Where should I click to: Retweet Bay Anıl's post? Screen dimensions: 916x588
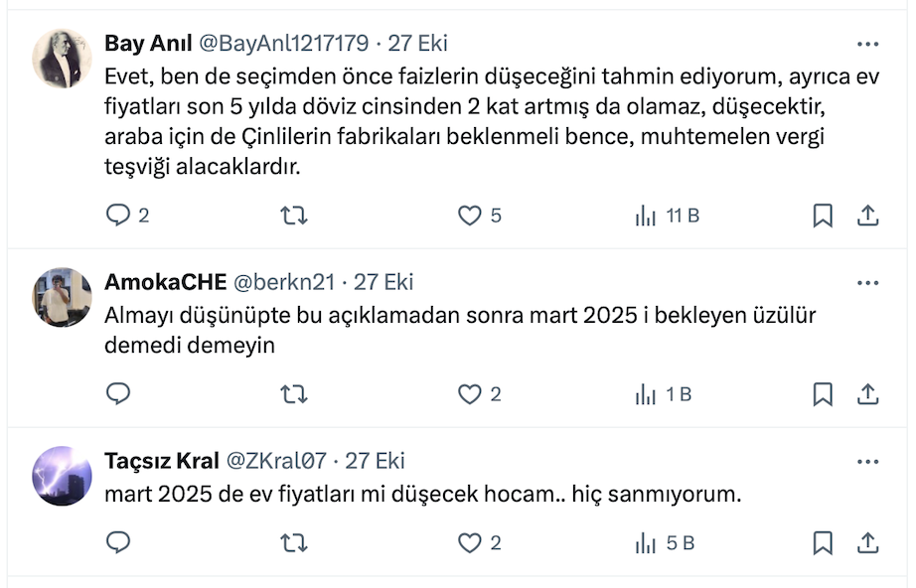pyautogui.click(x=294, y=216)
